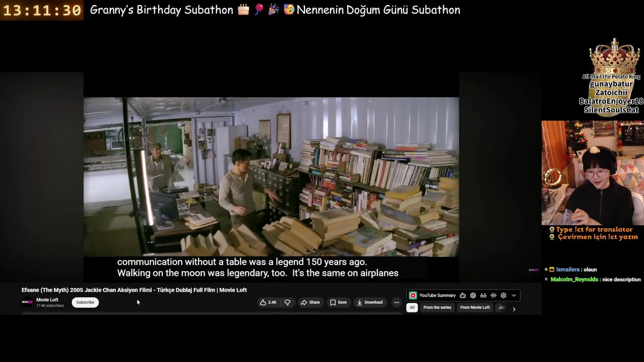Open the Movie Loft channel avatar
Image resolution: width=644 pixels, height=362 pixels.
(x=27, y=302)
